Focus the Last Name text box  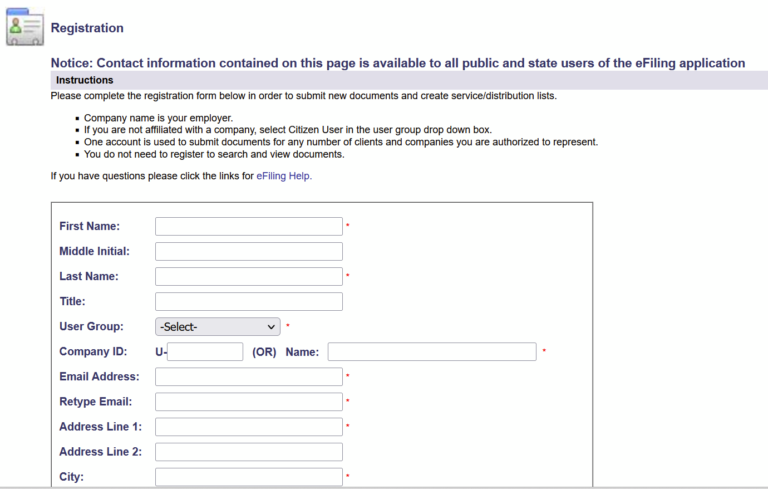click(249, 276)
